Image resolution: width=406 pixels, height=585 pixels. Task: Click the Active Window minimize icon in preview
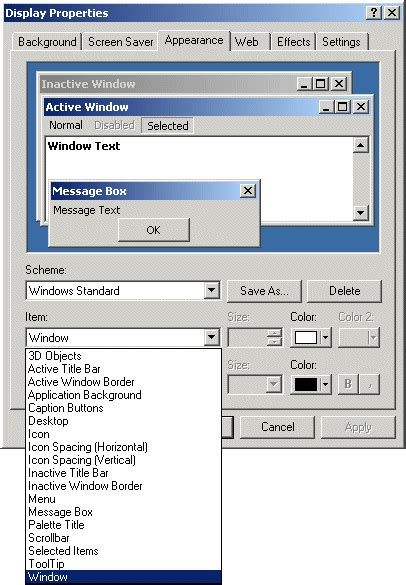click(327, 107)
